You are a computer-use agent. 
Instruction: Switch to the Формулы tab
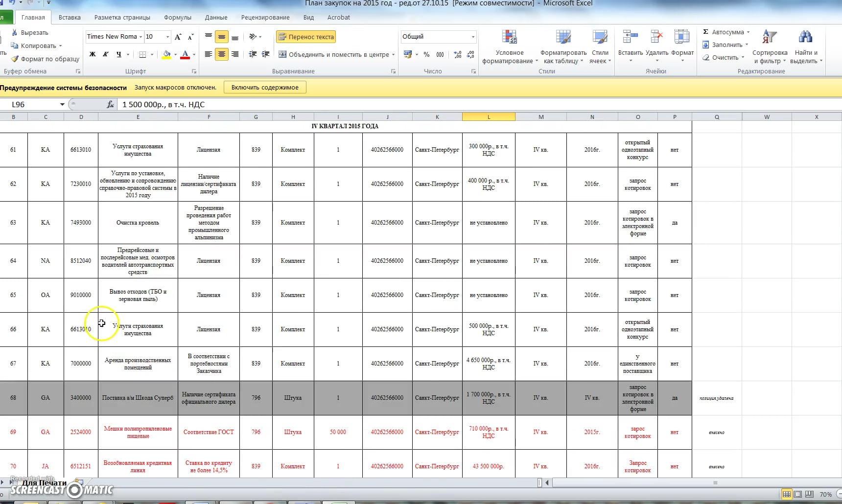(x=178, y=17)
